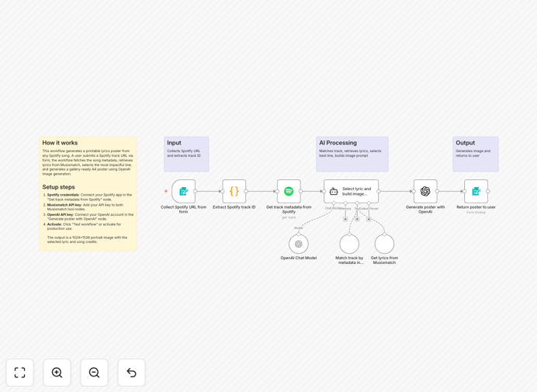Open the Get lyrics from Musixmatch node

pyautogui.click(x=384, y=244)
